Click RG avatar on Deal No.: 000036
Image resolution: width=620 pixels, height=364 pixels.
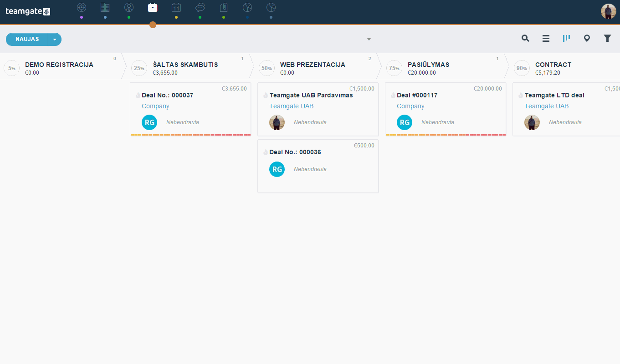[277, 169]
